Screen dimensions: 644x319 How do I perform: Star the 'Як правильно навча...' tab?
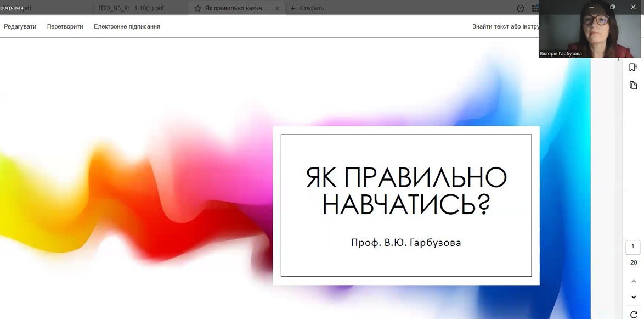point(197,8)
